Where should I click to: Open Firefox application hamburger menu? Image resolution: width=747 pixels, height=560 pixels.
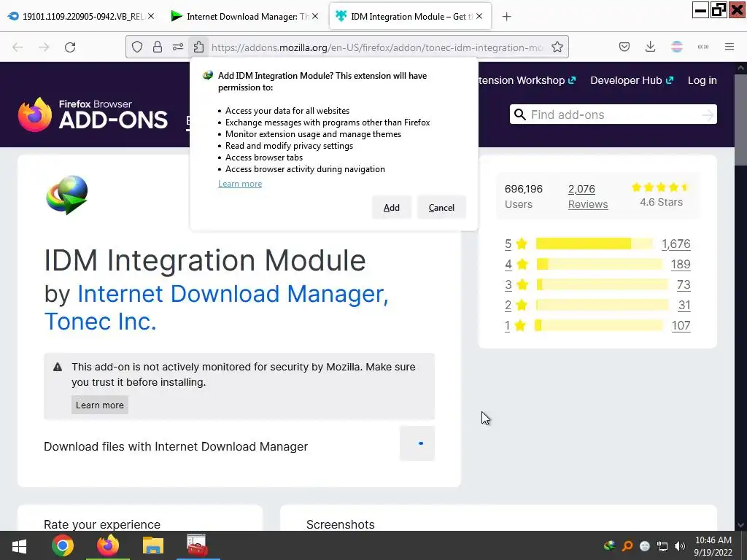click(729, 47)
